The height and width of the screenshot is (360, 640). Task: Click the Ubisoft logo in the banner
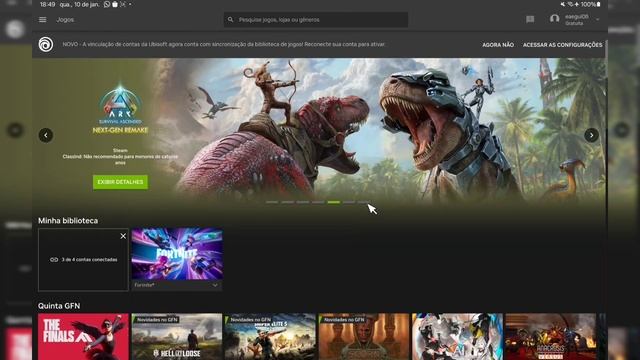46,44
